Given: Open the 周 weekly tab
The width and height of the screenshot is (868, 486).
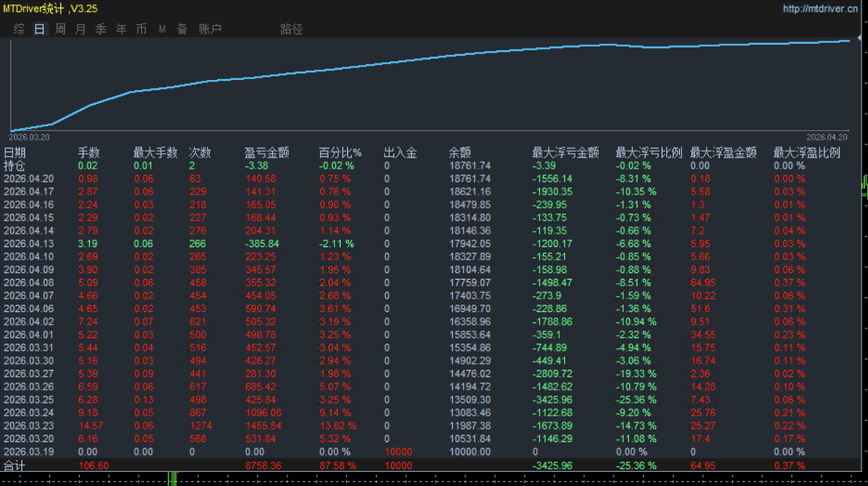Looking at the screenshot, I should point(60,29).
